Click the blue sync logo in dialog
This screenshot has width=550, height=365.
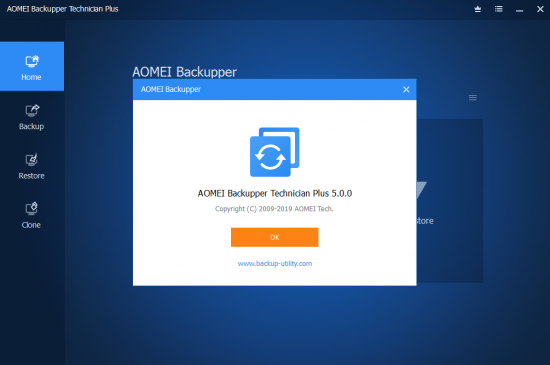(274, 152)
